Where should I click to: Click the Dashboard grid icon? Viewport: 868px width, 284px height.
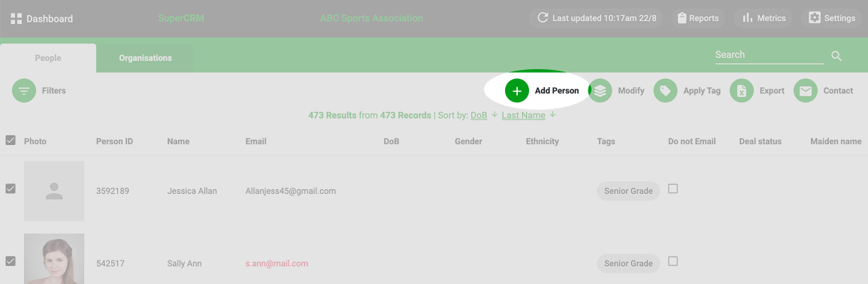click(x=16, y=18)
